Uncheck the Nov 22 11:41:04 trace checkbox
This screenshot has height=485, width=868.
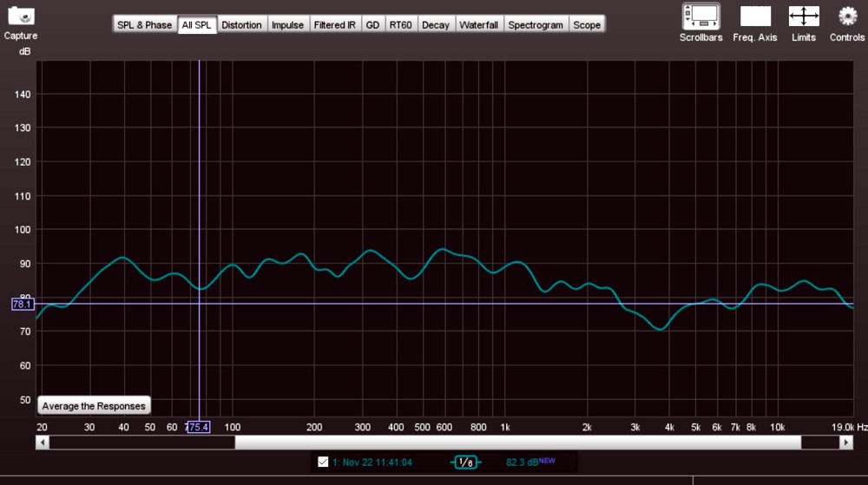(x=323, y=462)
